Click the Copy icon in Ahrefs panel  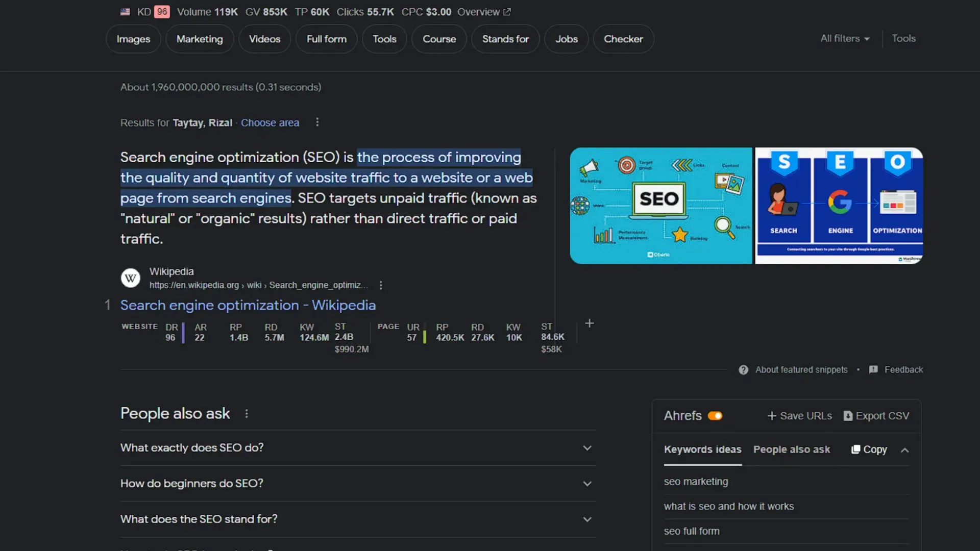[856, 449]
